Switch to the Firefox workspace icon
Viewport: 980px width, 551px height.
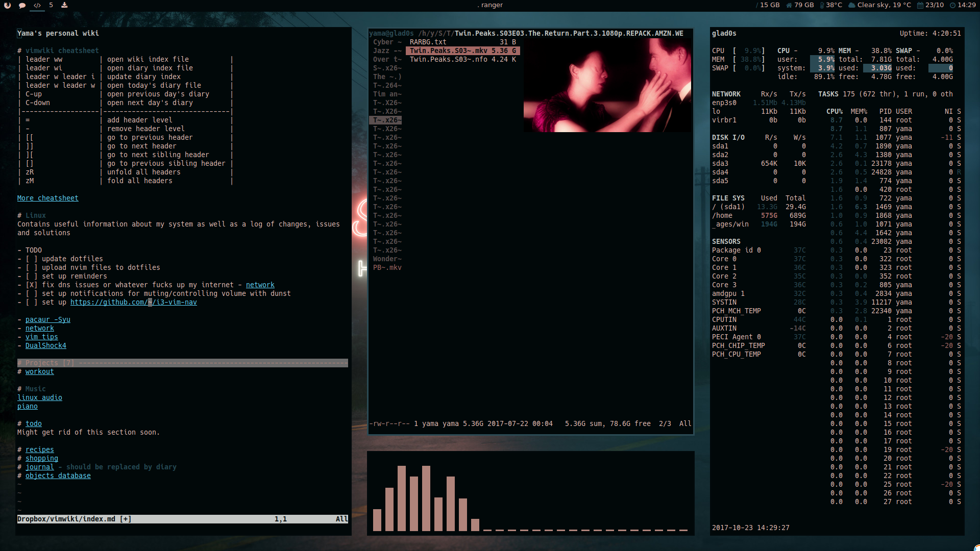point(8,5)
